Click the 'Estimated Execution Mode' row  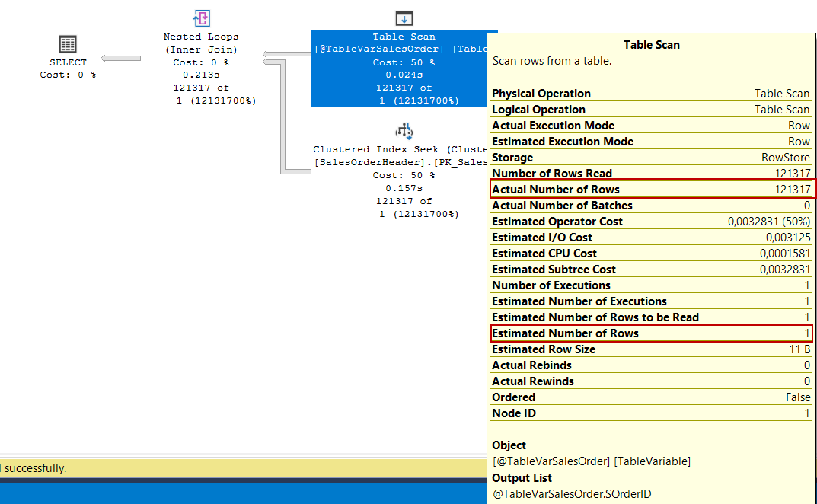point(651,142)
